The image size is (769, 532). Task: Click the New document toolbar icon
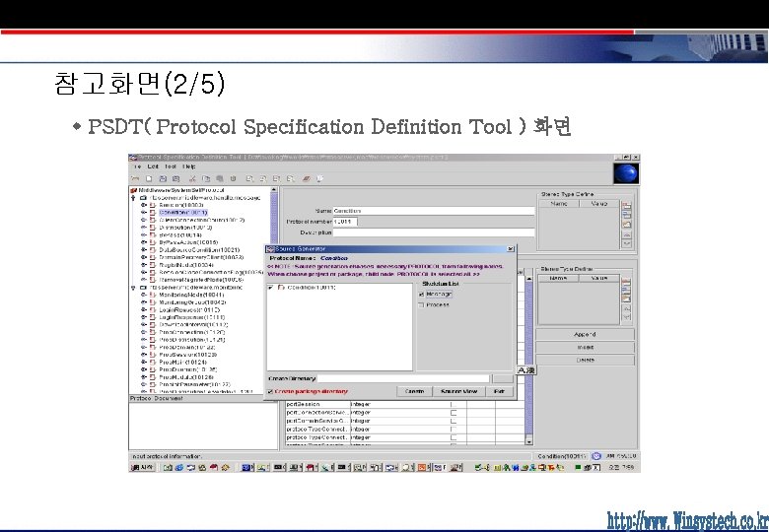coord(149,179)
